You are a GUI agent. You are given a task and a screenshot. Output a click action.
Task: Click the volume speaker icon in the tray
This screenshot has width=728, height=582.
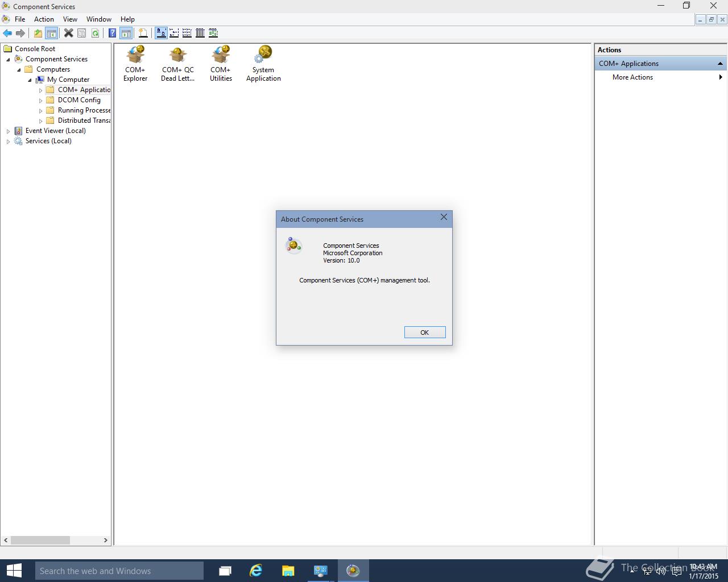pos(661,571)
